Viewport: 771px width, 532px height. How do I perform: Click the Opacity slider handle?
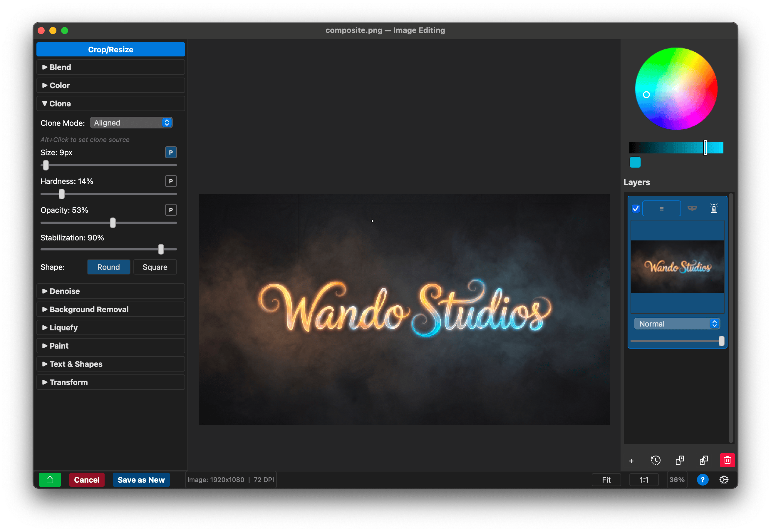113,223
